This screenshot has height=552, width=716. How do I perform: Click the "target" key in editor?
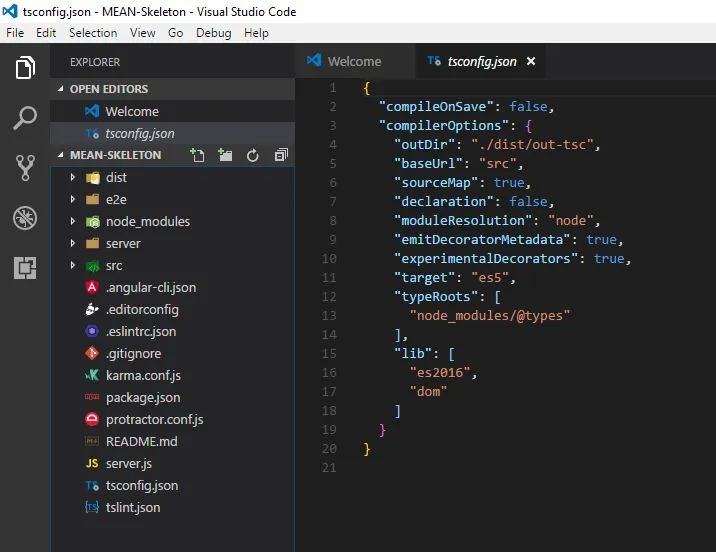[425, 277]
